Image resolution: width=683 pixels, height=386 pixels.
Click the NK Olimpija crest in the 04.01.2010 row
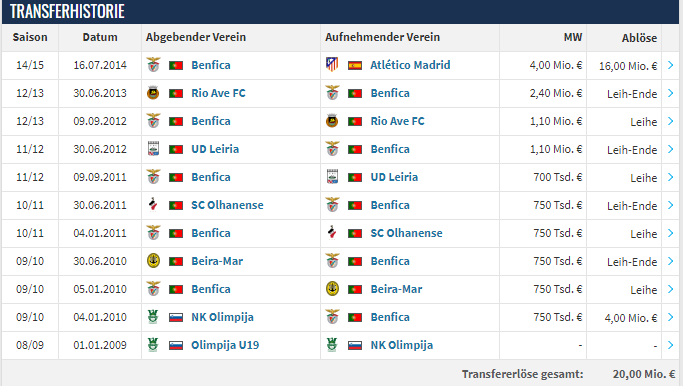[153, 317]
